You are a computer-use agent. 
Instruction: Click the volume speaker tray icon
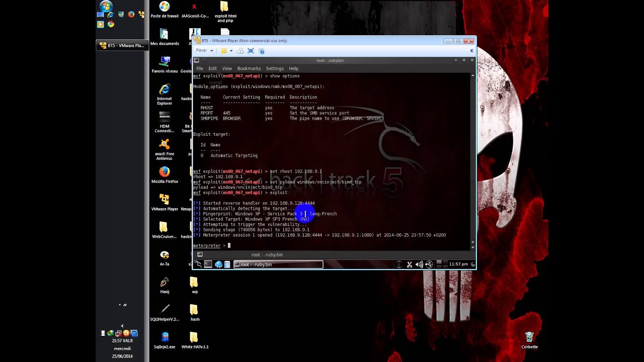coord(419,264)
